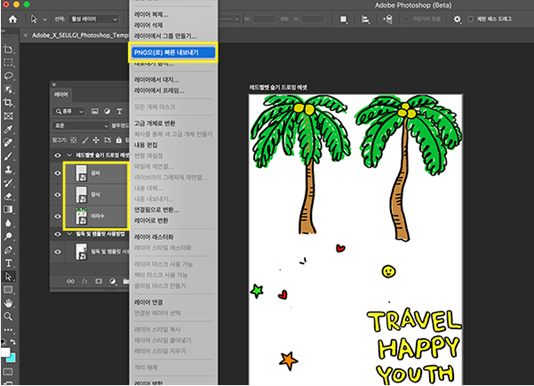Click the fx layer style icon
534x386 pixels.
[x=84, y=281]
